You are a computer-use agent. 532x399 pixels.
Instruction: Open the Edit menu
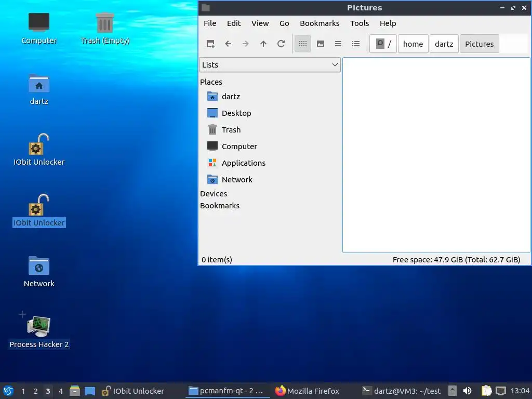point(234,23)
